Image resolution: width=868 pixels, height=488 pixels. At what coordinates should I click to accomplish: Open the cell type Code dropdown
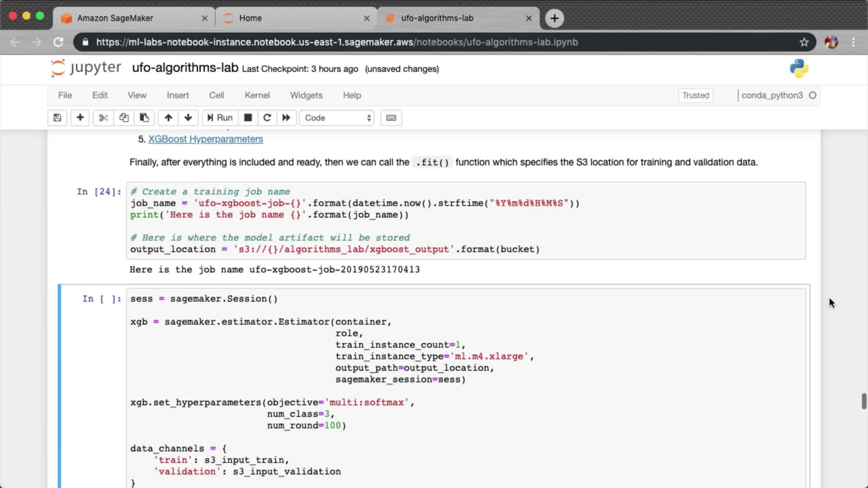(337, 118)
